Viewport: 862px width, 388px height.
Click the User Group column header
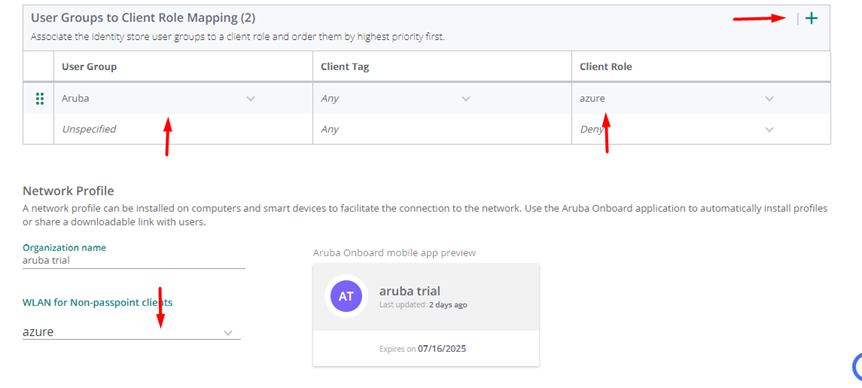pos(89,66)
